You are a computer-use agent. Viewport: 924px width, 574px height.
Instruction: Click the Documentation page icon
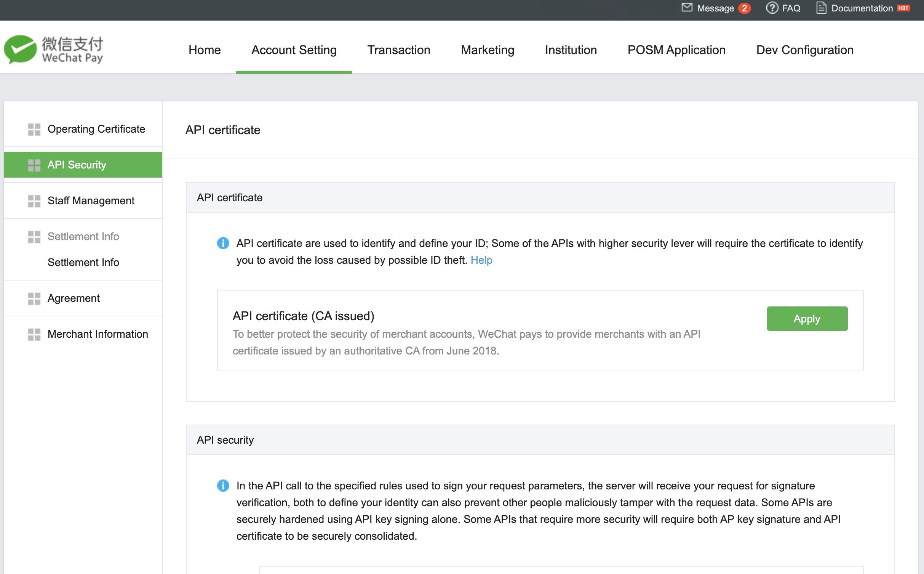[x=821, y=8]
